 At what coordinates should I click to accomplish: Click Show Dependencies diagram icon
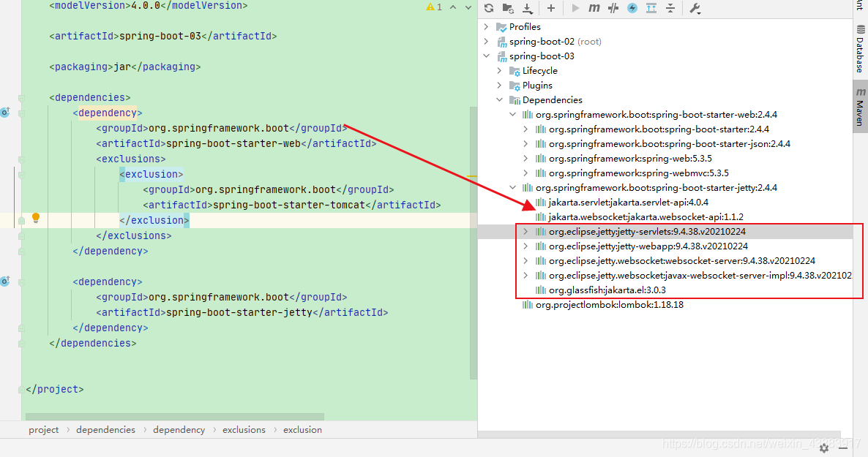tap(651, 8)
